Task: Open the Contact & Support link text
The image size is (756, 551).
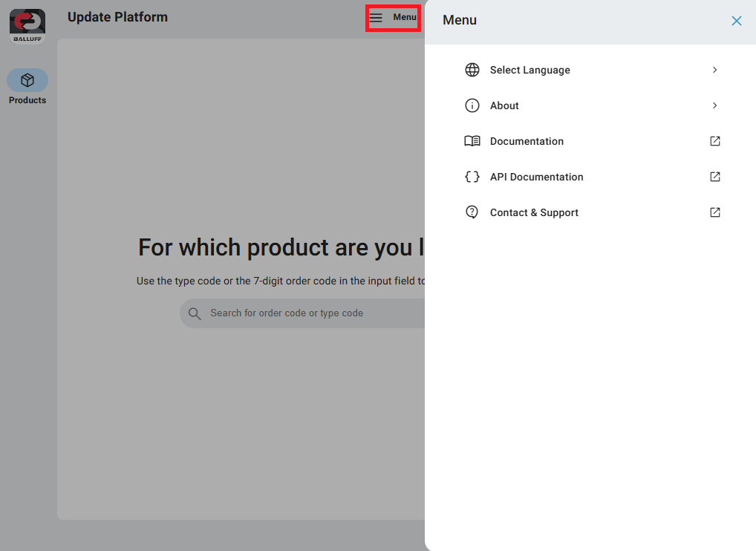Action: tap(534, 212)
